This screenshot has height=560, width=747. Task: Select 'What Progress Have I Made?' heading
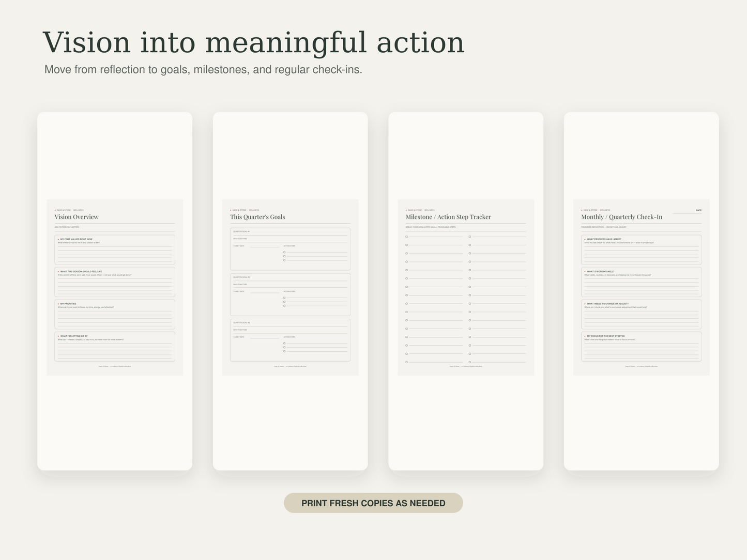pos(604,239)
